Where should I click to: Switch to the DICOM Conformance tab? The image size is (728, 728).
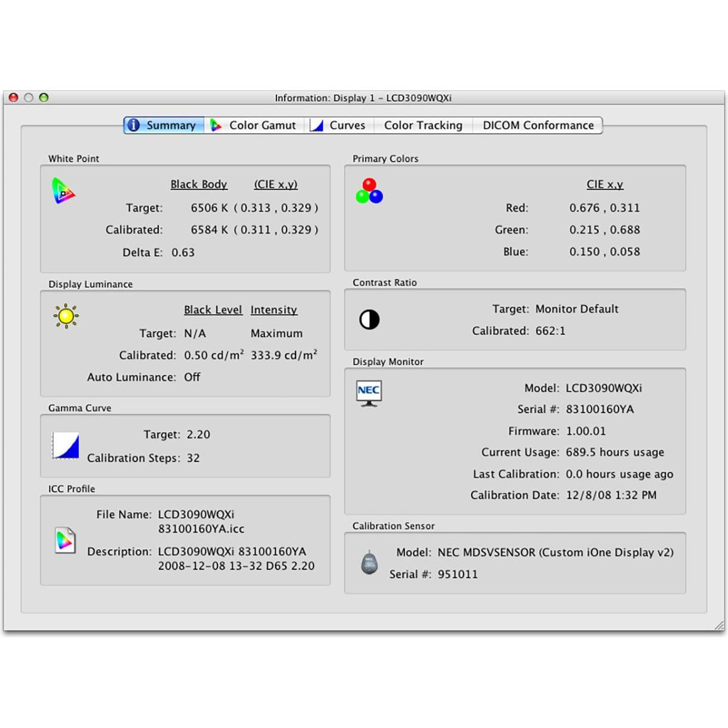point(537,125)
